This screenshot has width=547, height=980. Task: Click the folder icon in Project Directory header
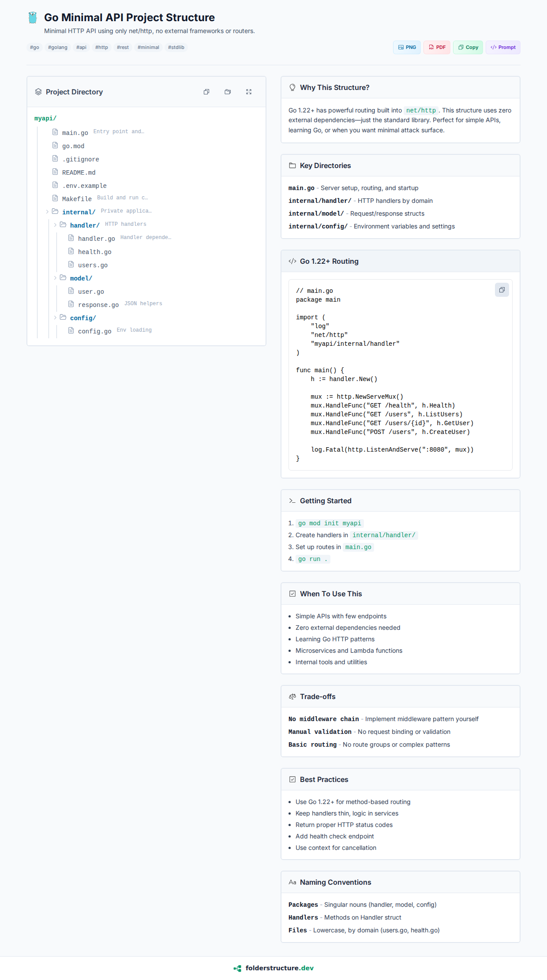[228, 92]
